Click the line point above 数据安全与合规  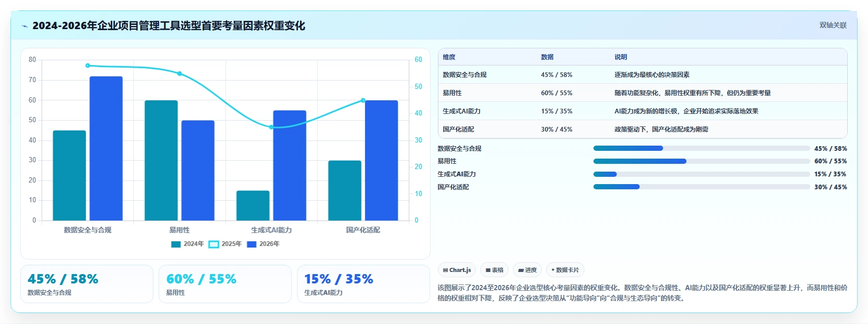pyautogui.click(x=87, y=66)
